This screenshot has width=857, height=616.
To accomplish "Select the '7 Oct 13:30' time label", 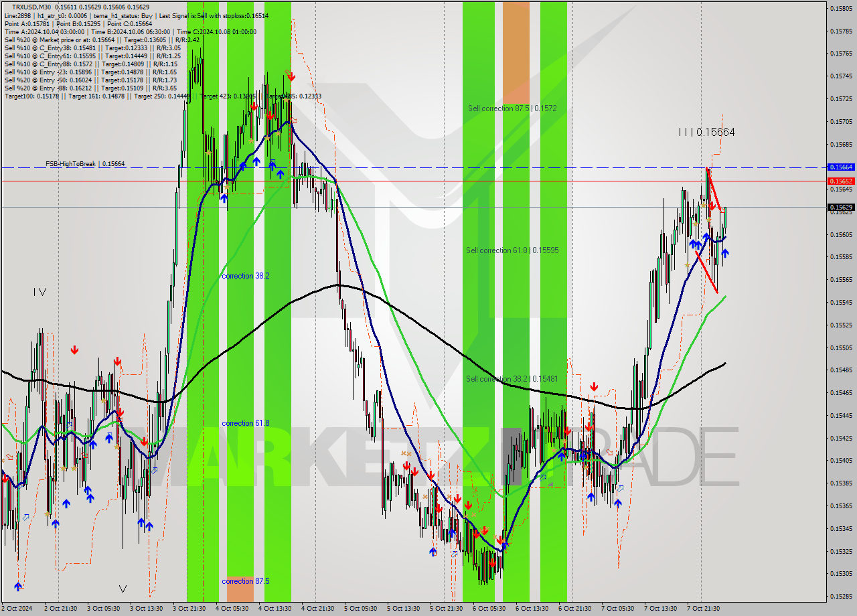I will (x=660, y=608).
